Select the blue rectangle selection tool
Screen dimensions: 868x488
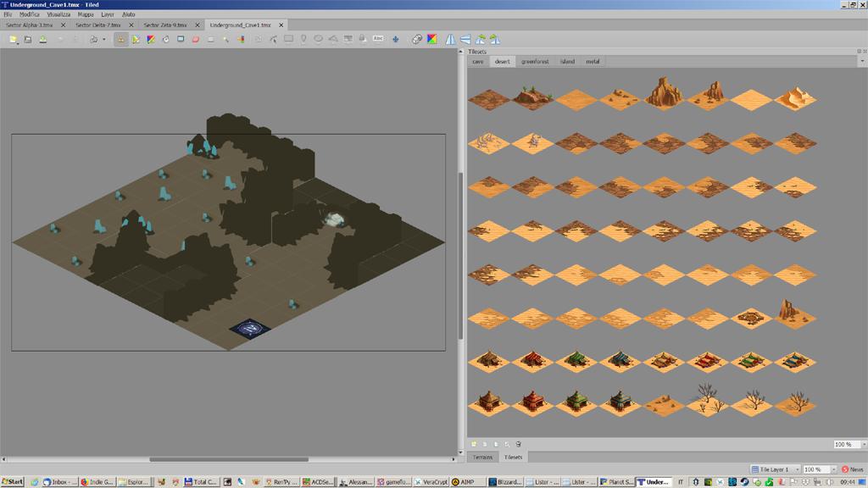point(181,39)
